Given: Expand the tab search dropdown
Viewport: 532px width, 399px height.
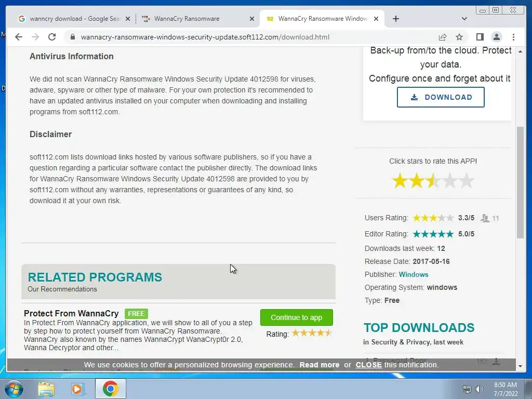Looking at the screenshot, I should [464, 19].
